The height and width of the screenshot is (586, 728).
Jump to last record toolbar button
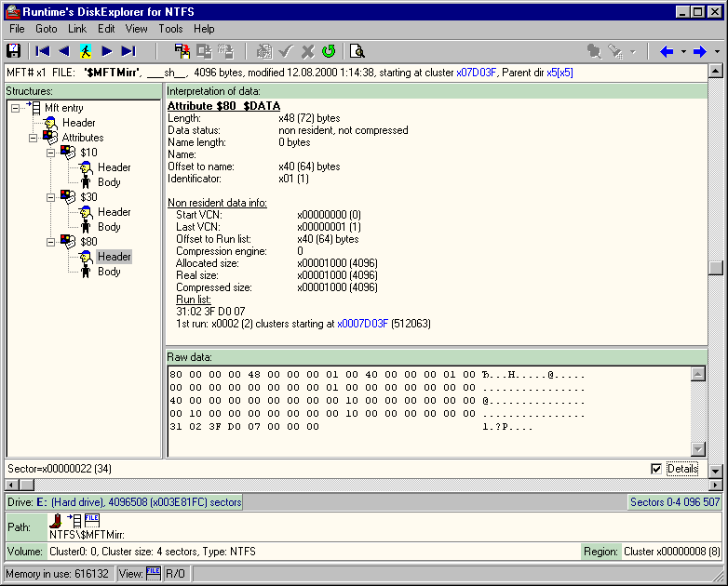(x=128, y=51)
